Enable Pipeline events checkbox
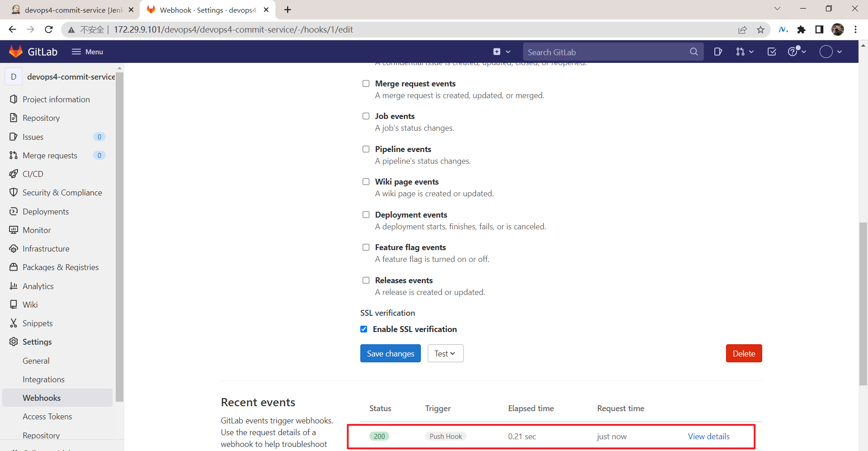The width and height of the screenshot is (868, 451). click(x=366, y=149)
